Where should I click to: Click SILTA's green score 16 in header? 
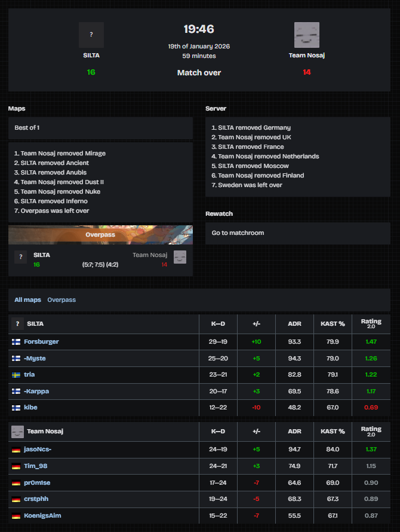coord(91,72)
